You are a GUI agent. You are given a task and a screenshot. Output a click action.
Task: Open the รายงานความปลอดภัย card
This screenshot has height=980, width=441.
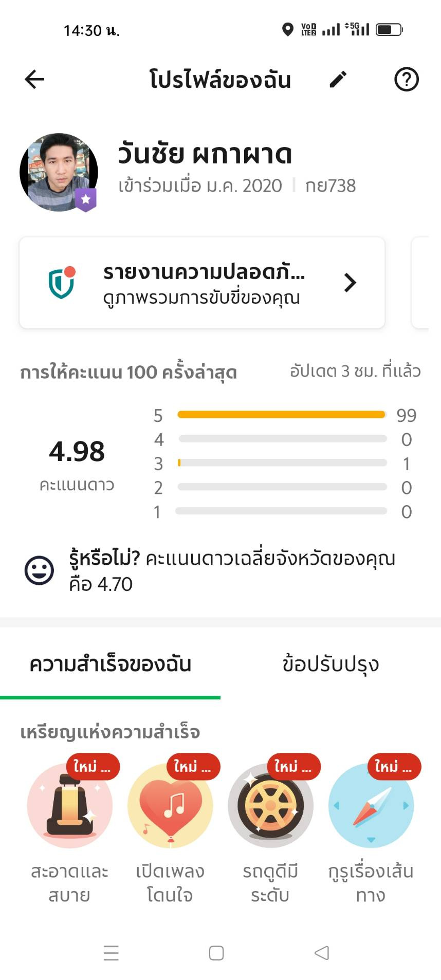[202, 283]
